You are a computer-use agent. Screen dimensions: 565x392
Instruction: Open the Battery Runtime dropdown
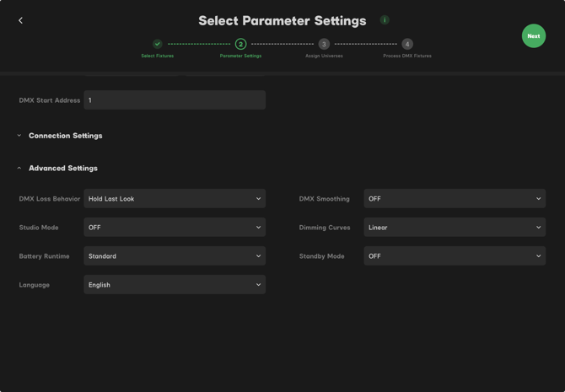175,256
